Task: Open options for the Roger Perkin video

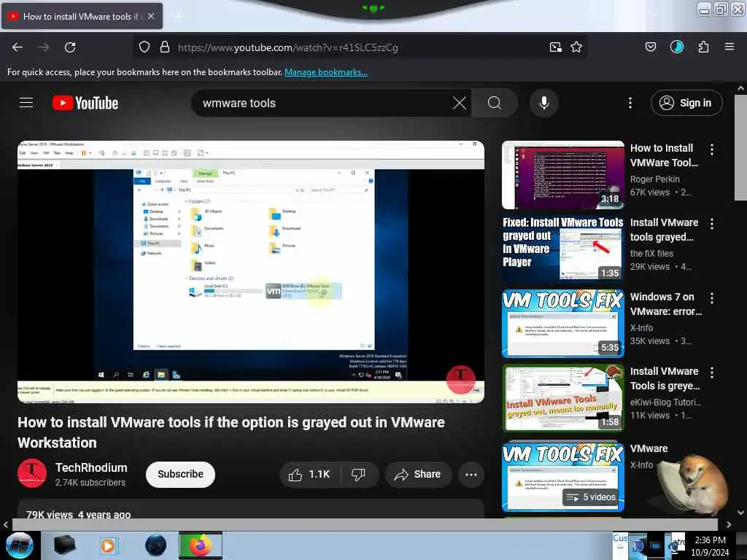Action: point(712,149)
